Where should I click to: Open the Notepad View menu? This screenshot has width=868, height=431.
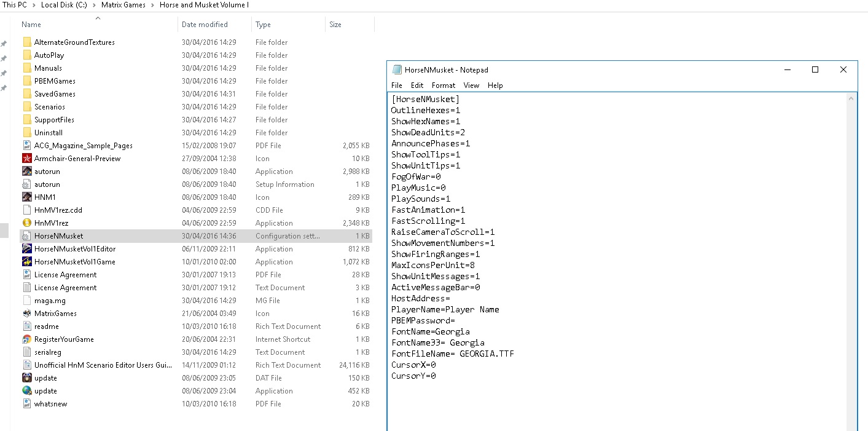coord(471,85)
